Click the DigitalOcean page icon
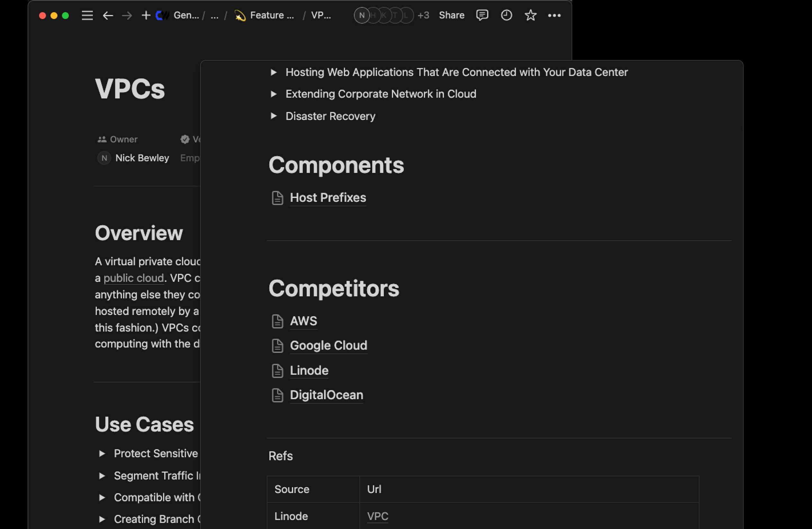The height and width of the screenshot is (529, 812). 277,396
